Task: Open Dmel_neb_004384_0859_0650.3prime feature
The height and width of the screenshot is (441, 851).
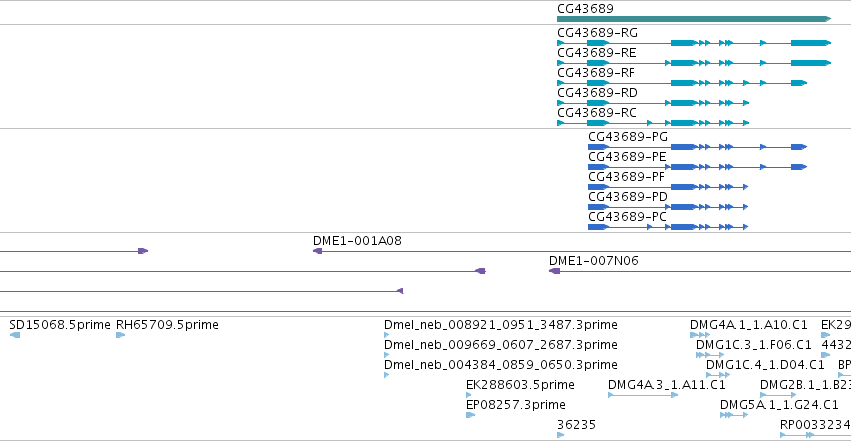Action: pos(386,375)
